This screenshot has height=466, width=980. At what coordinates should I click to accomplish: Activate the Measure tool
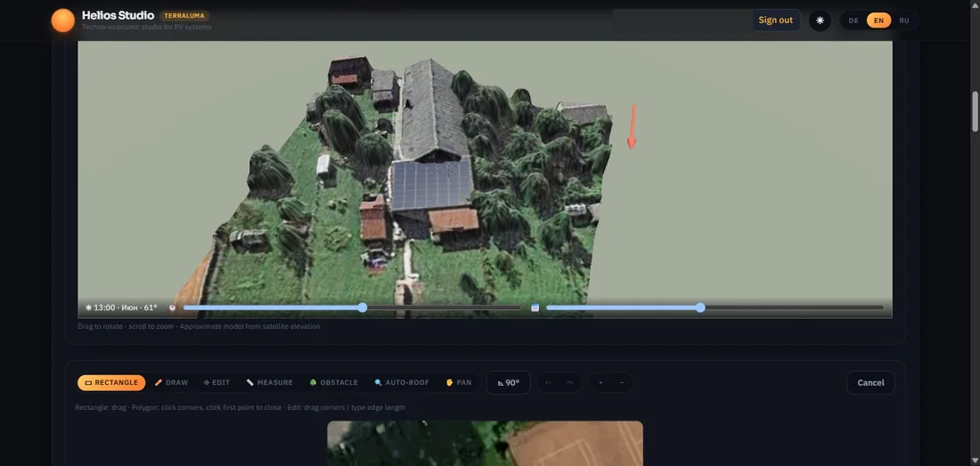[269, 382]
